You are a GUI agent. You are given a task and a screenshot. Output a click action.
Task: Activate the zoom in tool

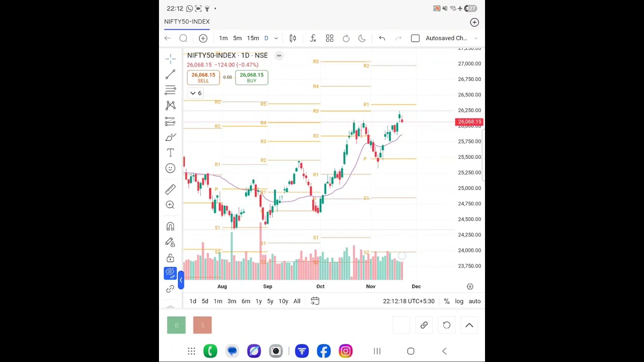click(171, 205)
